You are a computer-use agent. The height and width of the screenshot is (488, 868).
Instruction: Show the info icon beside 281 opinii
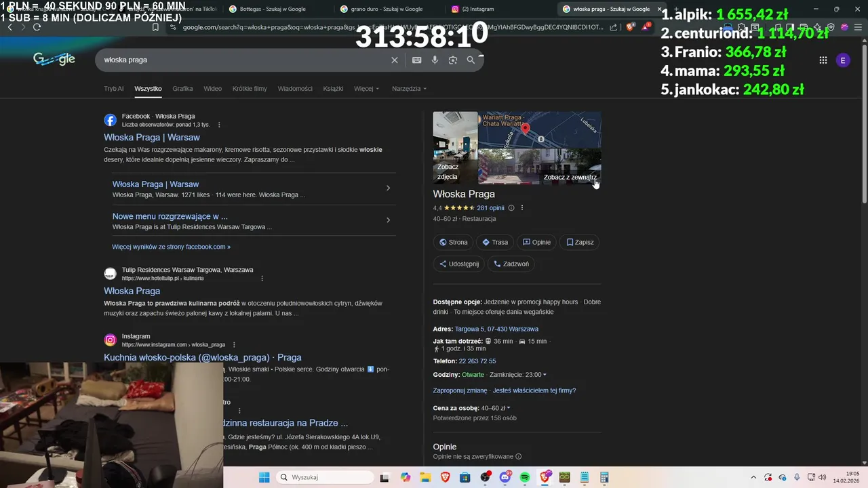click(x=511, y=208)
